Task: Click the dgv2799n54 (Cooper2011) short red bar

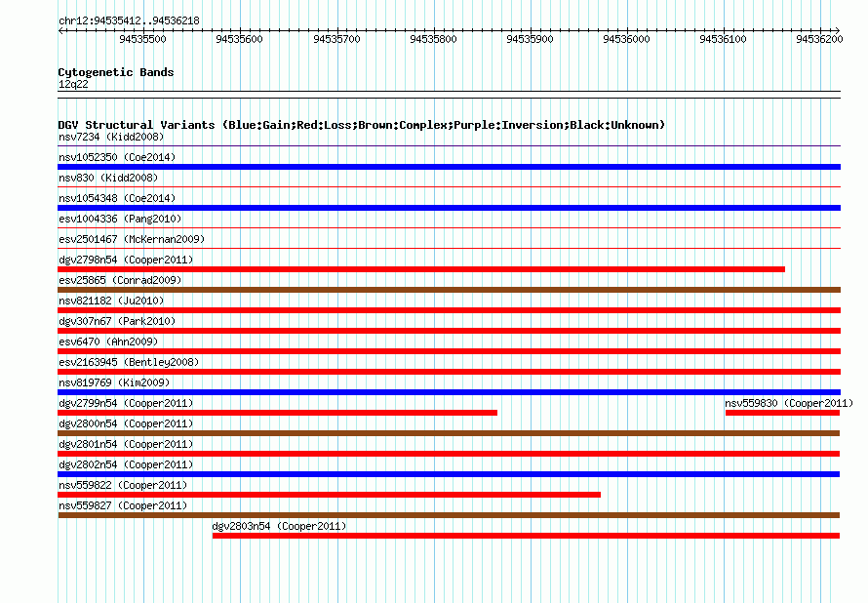Action: [277, 413]
